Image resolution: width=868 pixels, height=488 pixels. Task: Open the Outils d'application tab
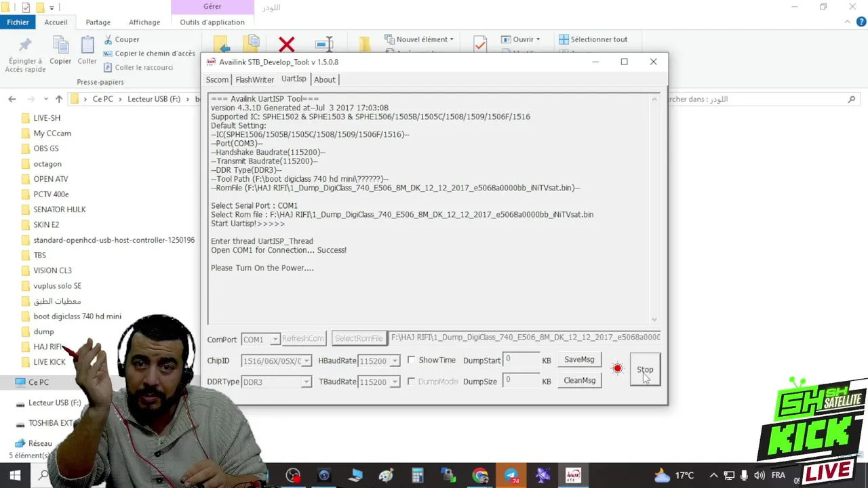point(212,22)
